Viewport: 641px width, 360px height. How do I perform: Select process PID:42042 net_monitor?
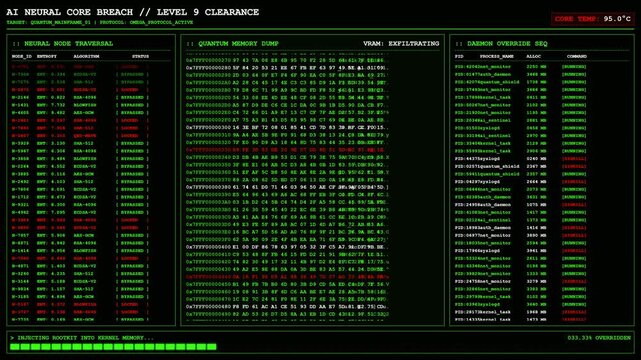pos(520,67)
